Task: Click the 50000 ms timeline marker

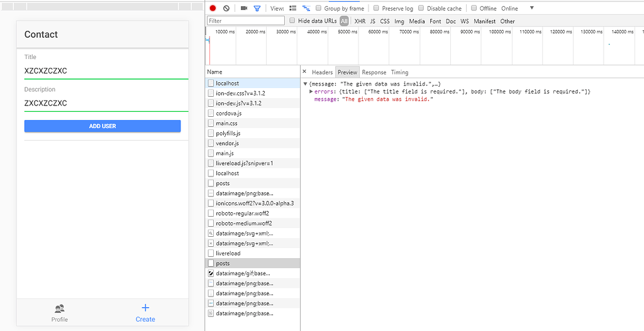Action: (347, 31)
